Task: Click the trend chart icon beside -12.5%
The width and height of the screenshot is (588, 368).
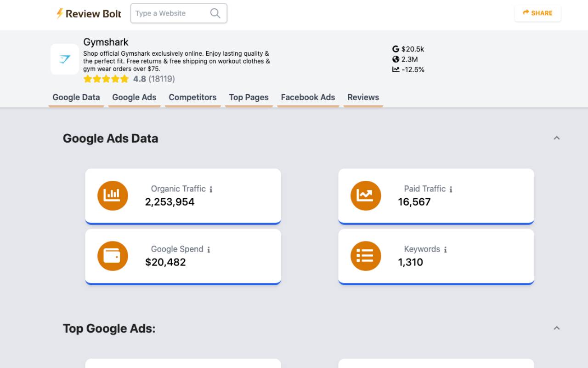Action: coord(396,69)
